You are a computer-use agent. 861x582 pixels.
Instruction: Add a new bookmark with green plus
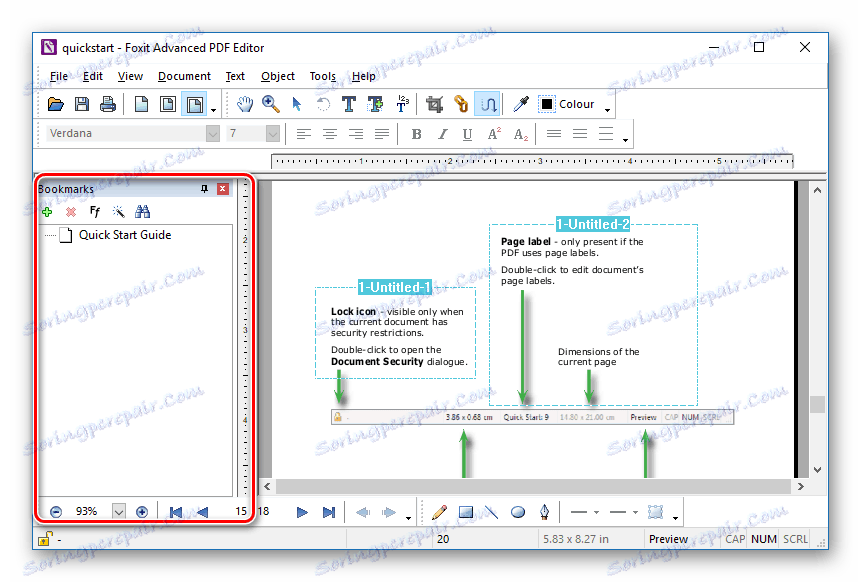pos(47,212)
